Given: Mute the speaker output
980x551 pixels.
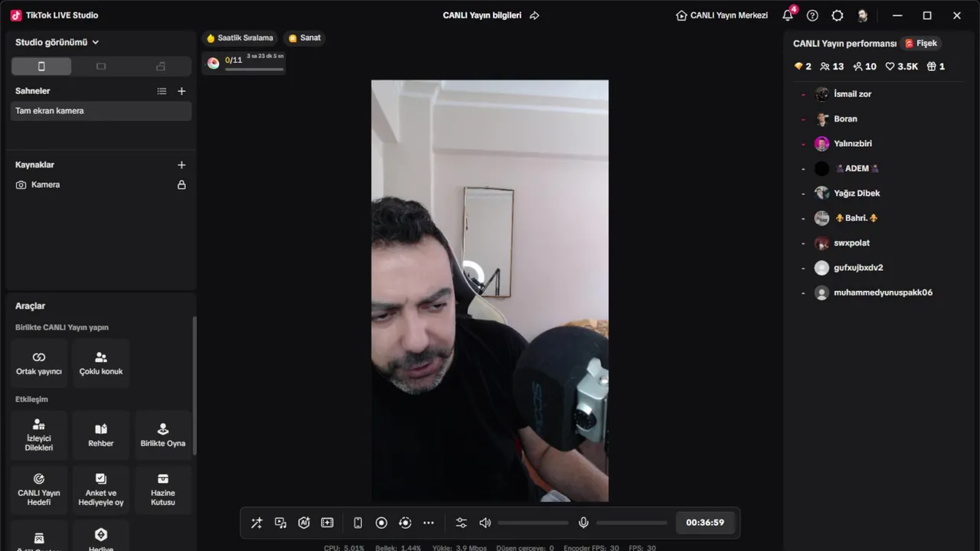Looking at the screenshot, I should (x=485, y=523).
